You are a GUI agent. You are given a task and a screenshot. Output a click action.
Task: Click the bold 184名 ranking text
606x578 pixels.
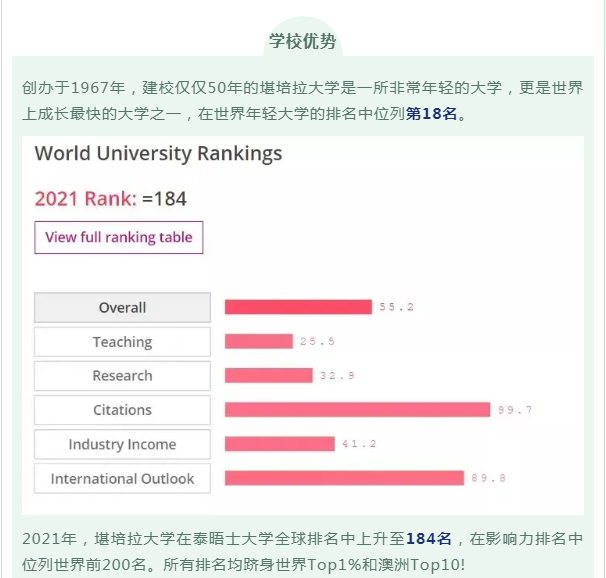pyautogui.click(x=429, y=539)
